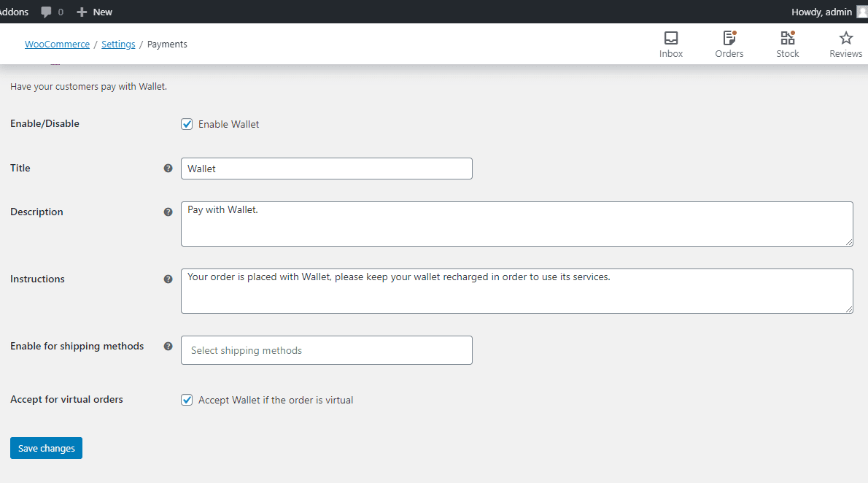Disable the Enable Wallet checkbox
The height and width of the screenshot is (483, 868).
[x=187, y=123]
